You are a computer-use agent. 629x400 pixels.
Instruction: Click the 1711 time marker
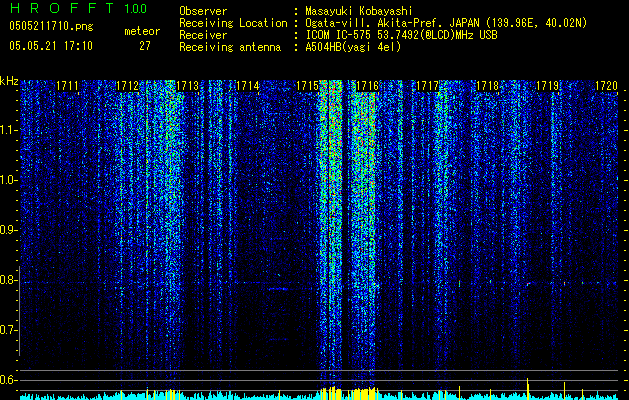pyautogui.click(x=67, y=86)
